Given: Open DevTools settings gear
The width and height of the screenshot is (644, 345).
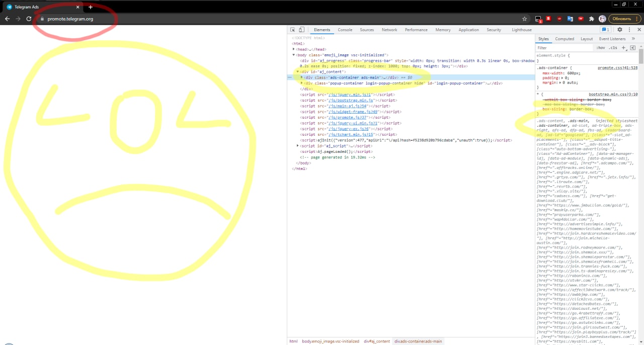Looking at the screenshot, I should [620, 30].
